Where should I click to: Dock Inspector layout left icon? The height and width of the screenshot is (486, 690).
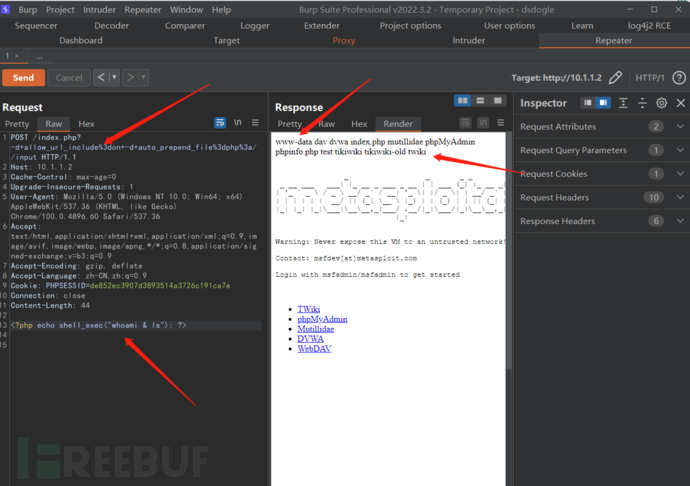[587, 103]
